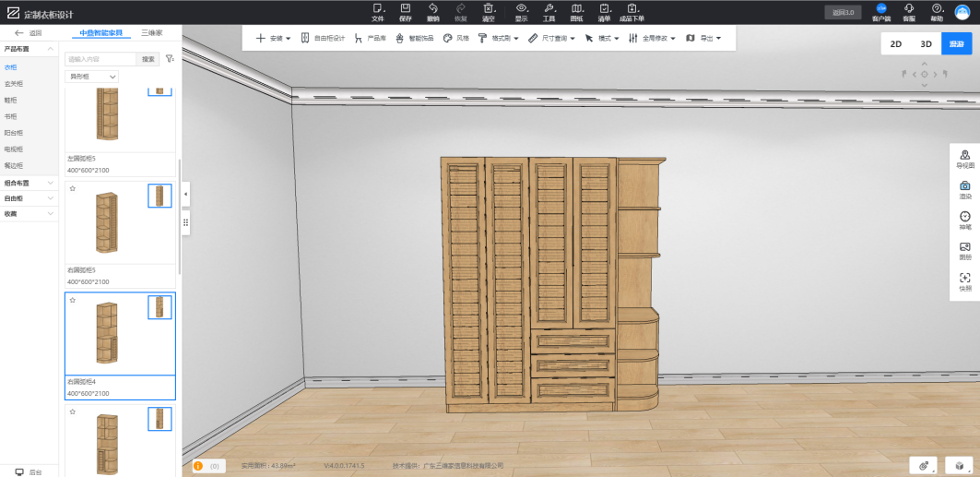Expand the 组合布置 section

[28, 183]
